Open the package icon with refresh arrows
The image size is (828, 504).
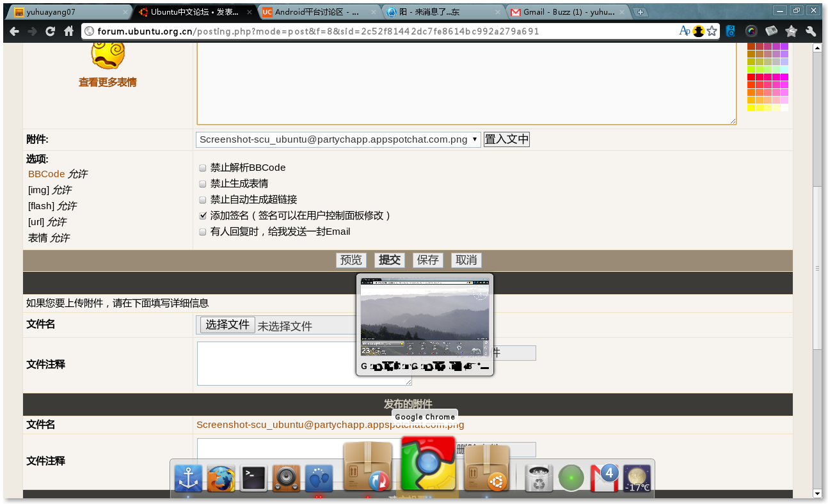click(368, 467)
